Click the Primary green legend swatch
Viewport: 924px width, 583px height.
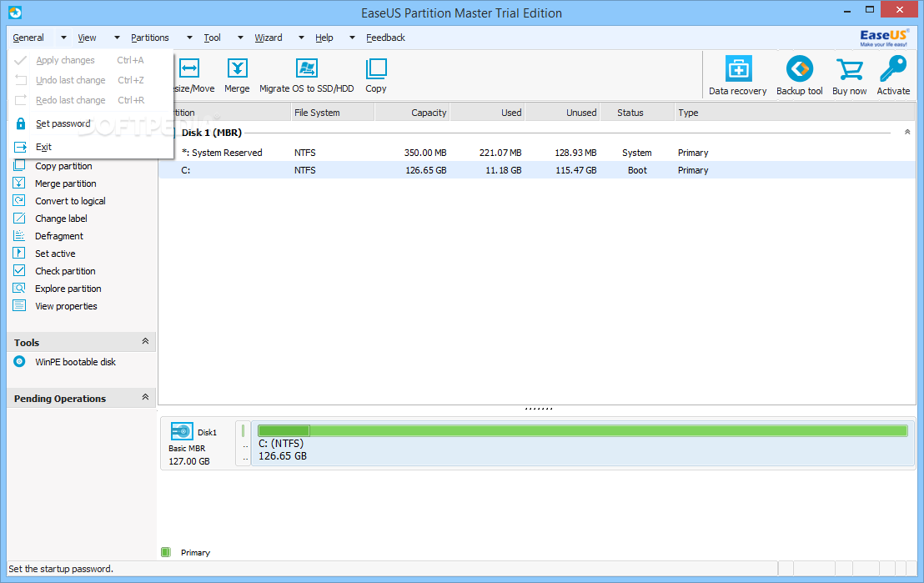tap(166, 552)
